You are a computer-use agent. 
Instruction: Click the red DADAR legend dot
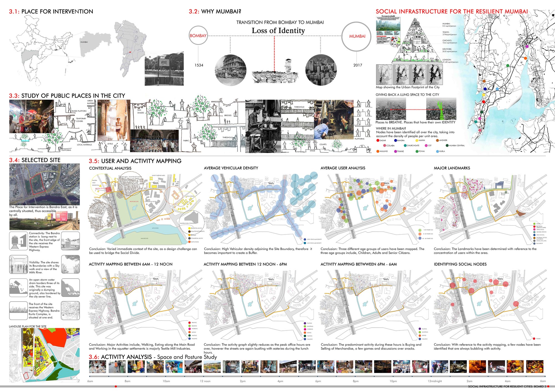[x=378, y=140]
